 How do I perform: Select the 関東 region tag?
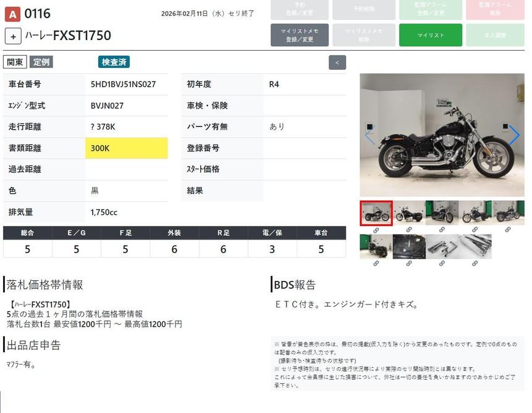coord(15,62)
